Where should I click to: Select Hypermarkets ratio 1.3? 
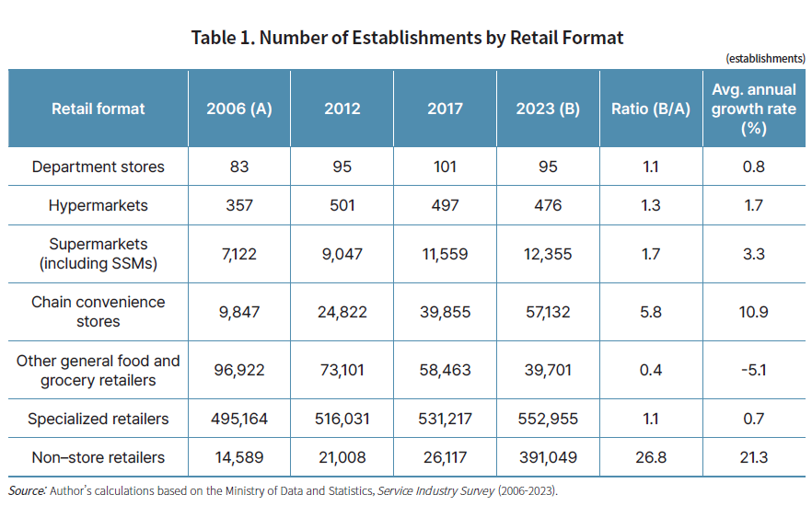[x=650, y=205]
